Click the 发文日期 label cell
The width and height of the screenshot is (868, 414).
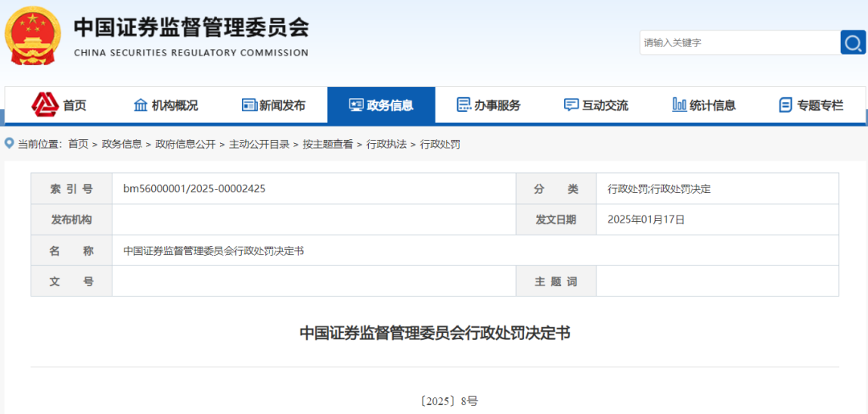click(556, 219)
